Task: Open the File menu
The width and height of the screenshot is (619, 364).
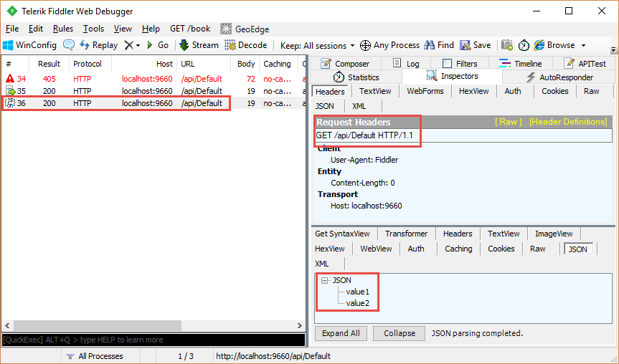Action: 12,29
